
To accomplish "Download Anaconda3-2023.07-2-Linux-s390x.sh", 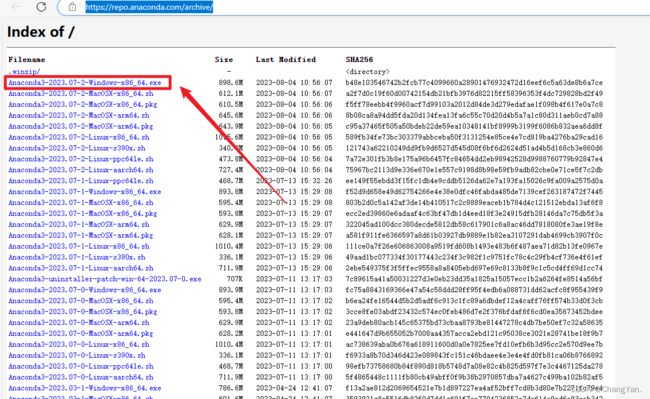I will tap(77, 148).
